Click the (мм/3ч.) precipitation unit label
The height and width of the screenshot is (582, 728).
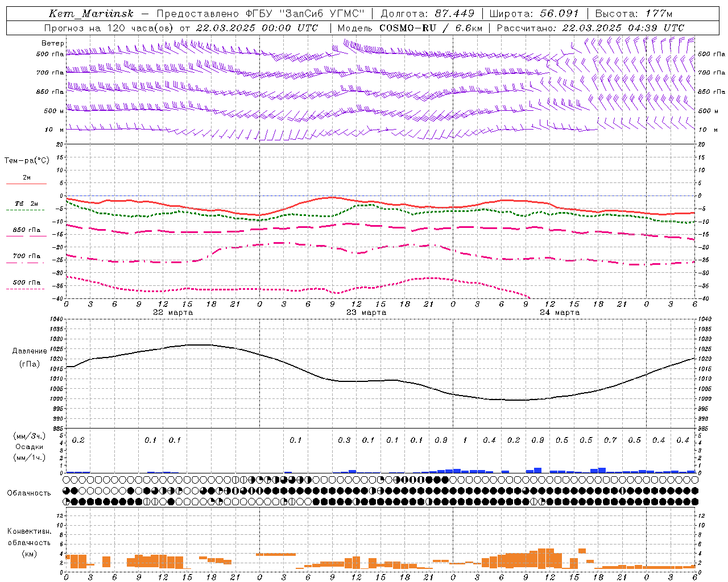[30, 436]
